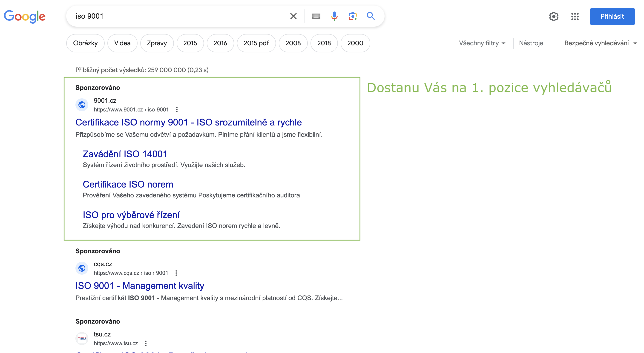The height and width of the screenshot is (353, 644).
Task: Select the 2008 suggestion chip
Action: click(x=293, y=43)
